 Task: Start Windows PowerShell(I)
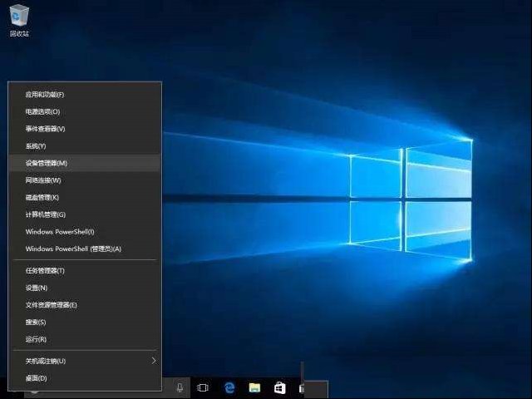[85, 232]
